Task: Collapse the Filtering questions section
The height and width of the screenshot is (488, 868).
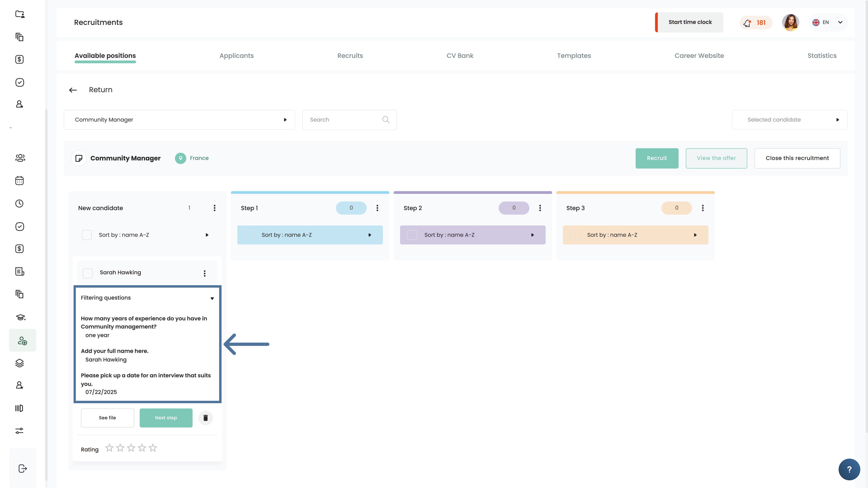Action: 212,298
